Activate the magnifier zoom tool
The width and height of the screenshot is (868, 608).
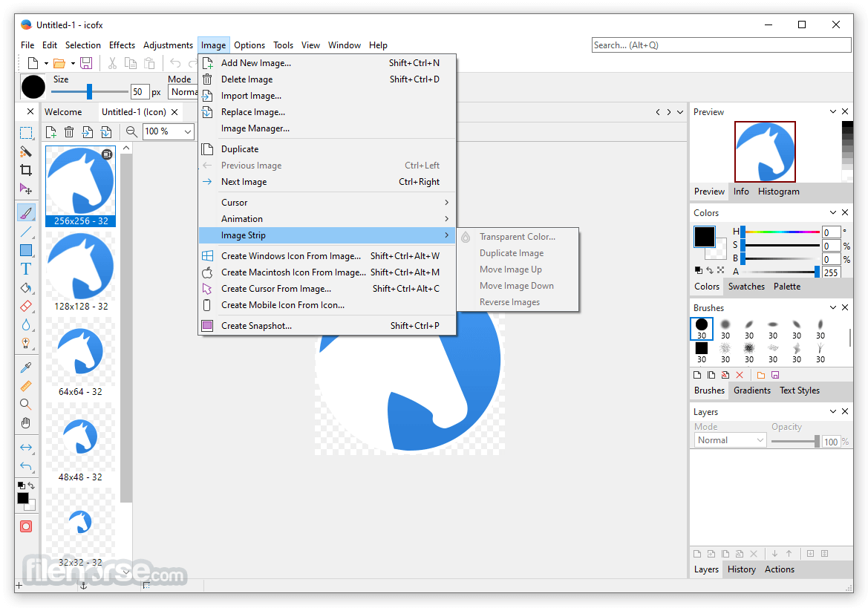[x=26, y=405]
